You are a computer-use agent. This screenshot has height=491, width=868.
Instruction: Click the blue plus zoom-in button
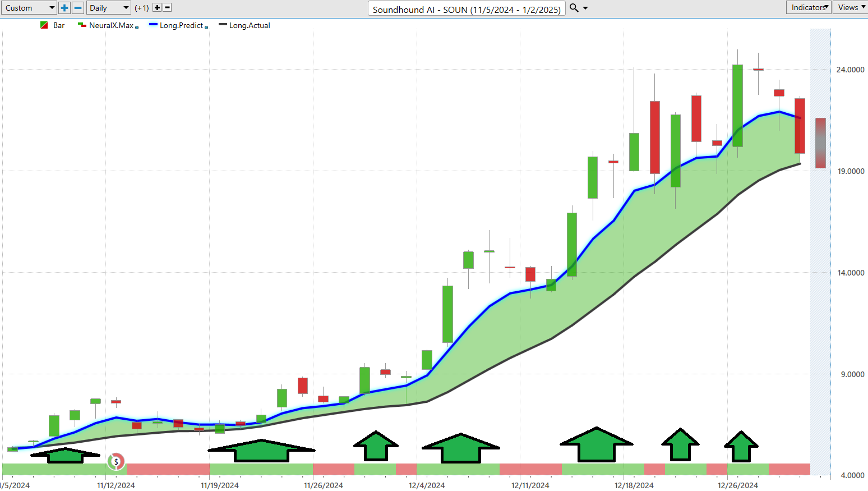[x=64, y=8]
